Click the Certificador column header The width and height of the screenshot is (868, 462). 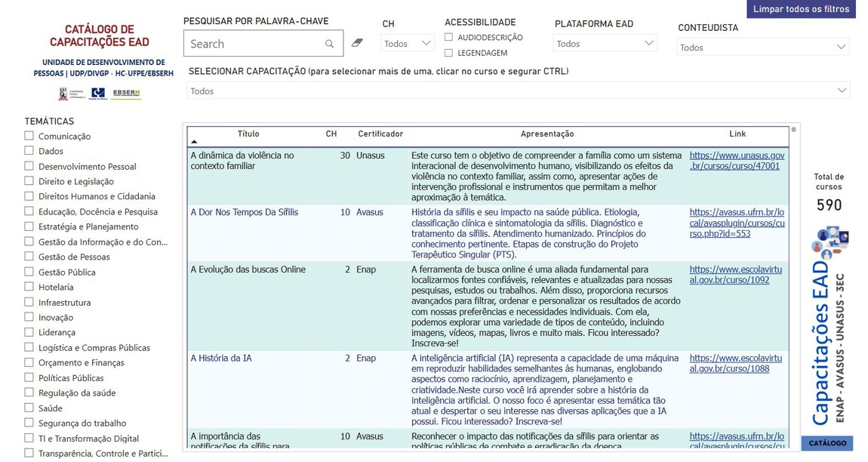[x=380, y=134]
